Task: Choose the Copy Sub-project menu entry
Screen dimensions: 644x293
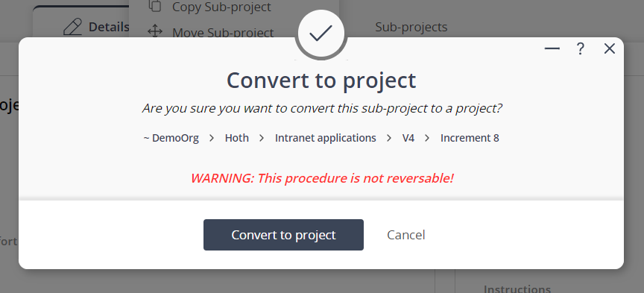Action: click(222, 7)
